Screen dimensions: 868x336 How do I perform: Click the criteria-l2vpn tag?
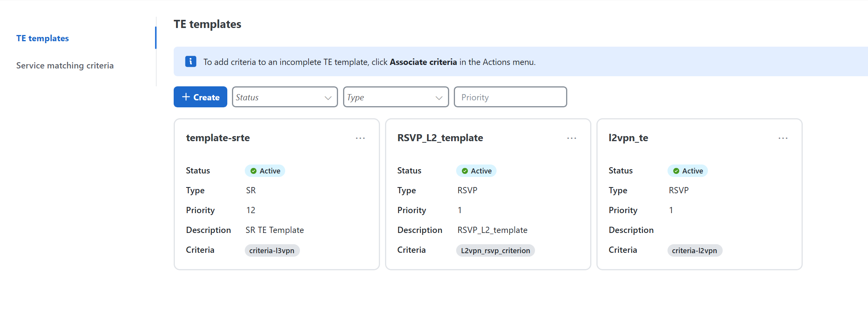tap(694, 250)
